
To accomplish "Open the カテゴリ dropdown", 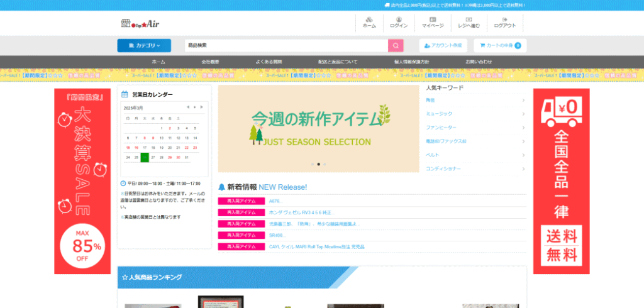I will coord(143,45).
